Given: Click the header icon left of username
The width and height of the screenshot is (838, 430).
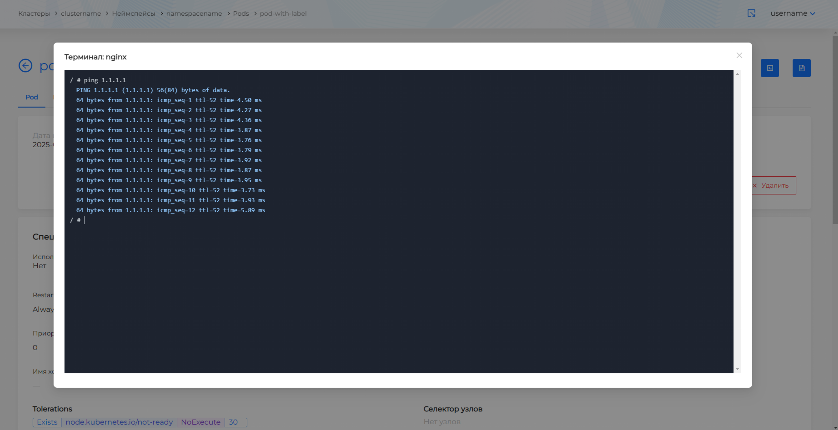Looking at the screenshot, I should point(751,13).
